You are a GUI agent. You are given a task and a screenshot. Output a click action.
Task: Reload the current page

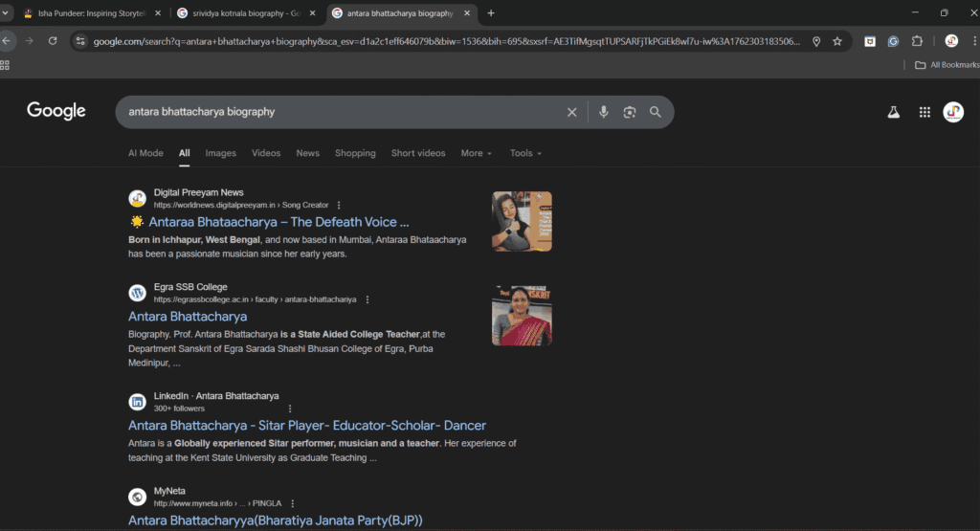pyautogui.click(x=53, y=41)
